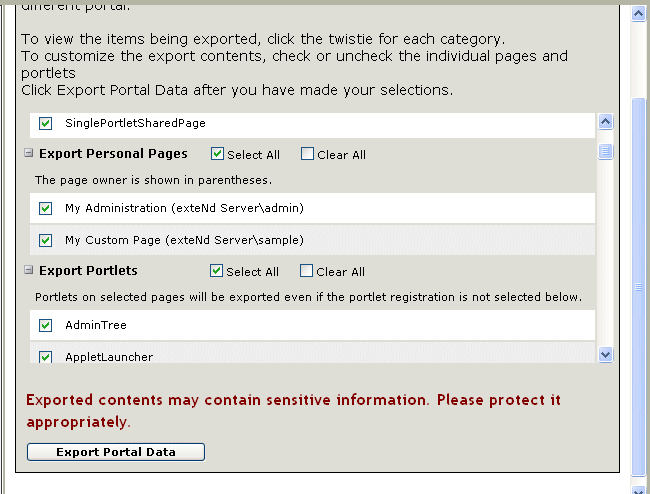Image resolution: width=650 pixels, height=494 pixels.
Task: Click the inner list scrollbar thumb
Action: (605, 152)
